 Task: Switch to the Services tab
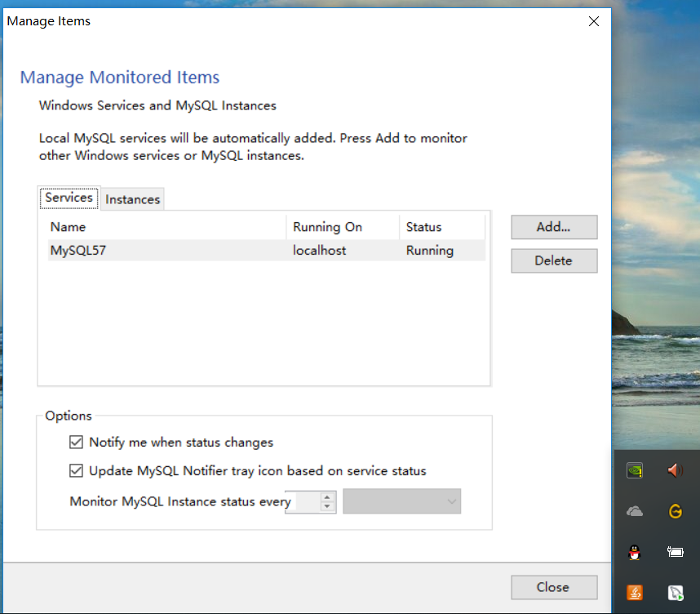tap(69, 198)
